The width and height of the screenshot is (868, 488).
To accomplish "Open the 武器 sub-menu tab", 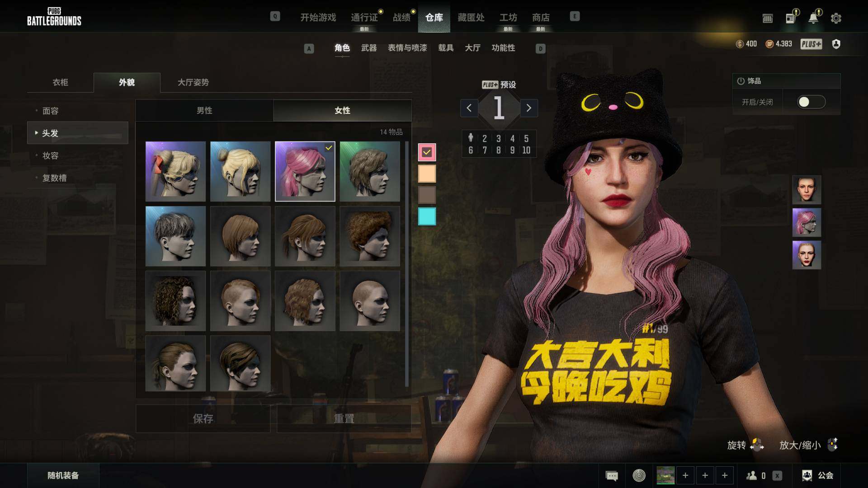I will click(369, 48).
